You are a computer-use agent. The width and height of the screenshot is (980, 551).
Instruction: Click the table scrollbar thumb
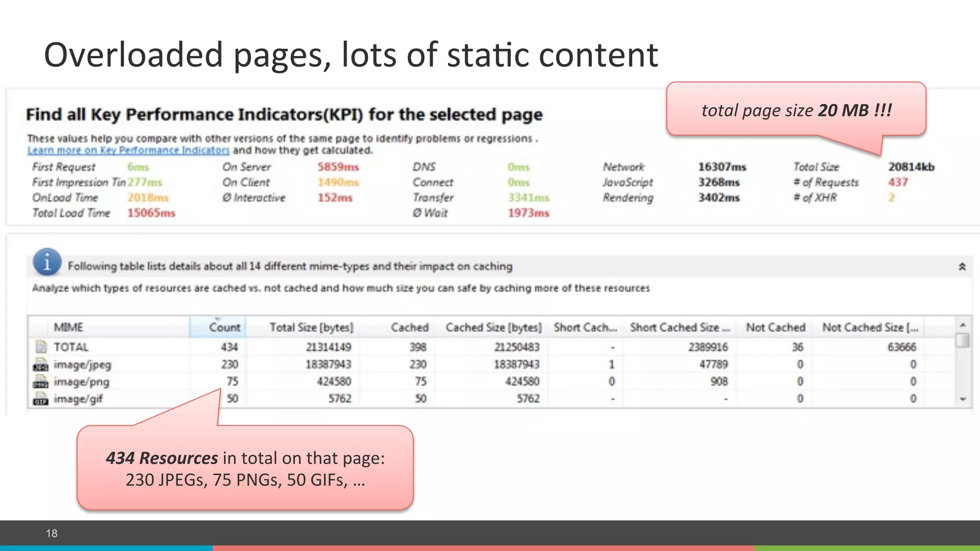coord(963,340)
